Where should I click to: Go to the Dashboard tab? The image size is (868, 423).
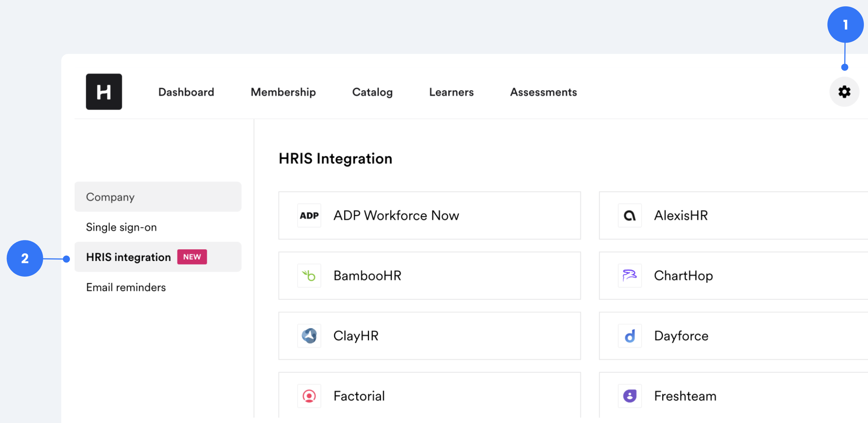pos(186,92)
